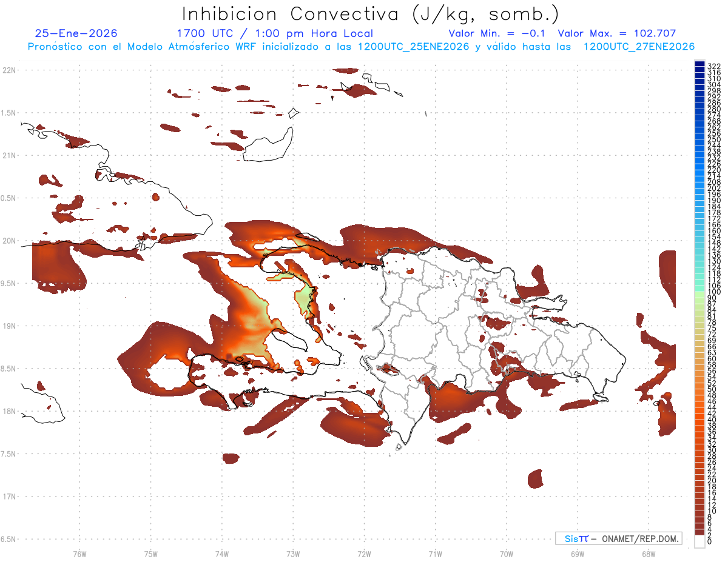Click the '71W' longitude label
Viewport: 728px width, 562px height.
pyautogui.click(x=435, y=554)
